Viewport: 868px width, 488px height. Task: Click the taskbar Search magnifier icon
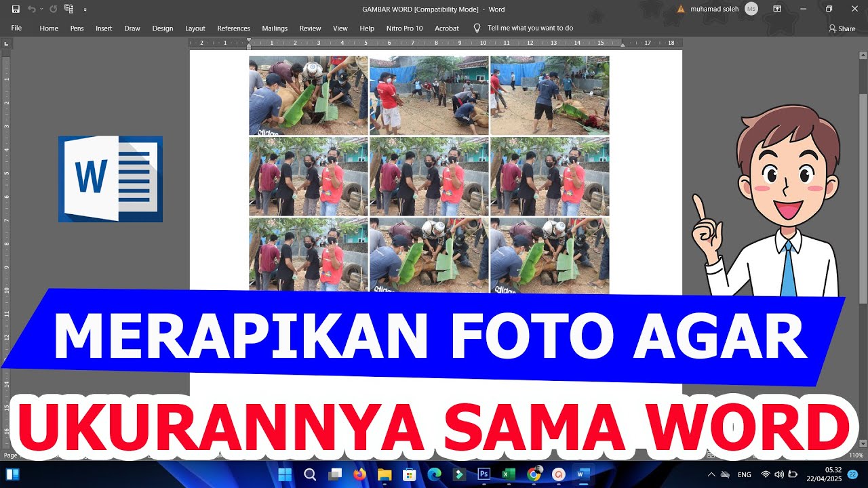coord(310,474)
